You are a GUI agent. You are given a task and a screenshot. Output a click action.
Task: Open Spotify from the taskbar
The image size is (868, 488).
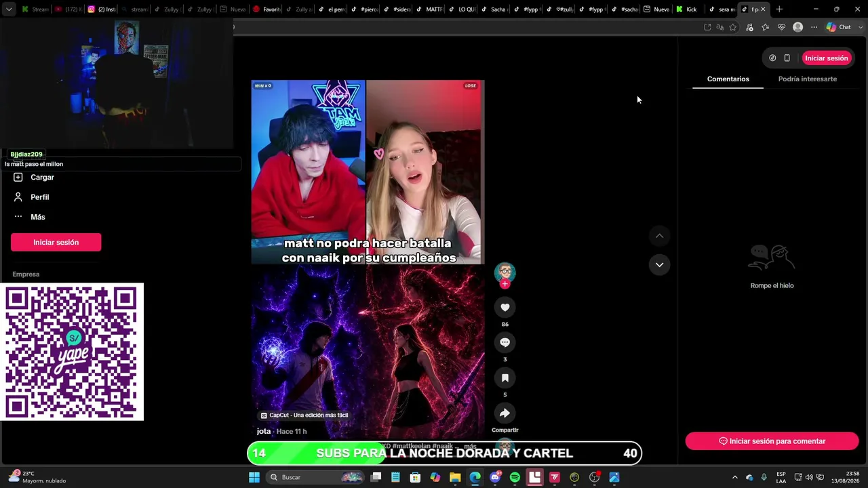pos(515,477)
